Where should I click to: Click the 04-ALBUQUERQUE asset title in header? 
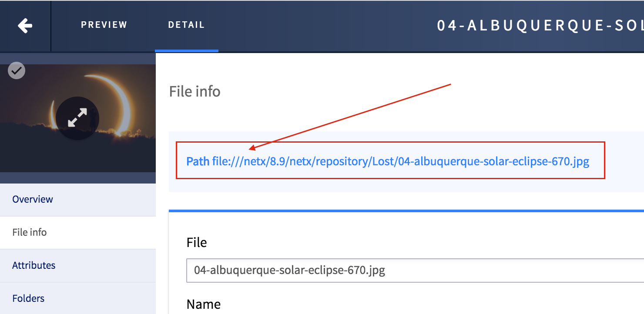tap(540, 26)
